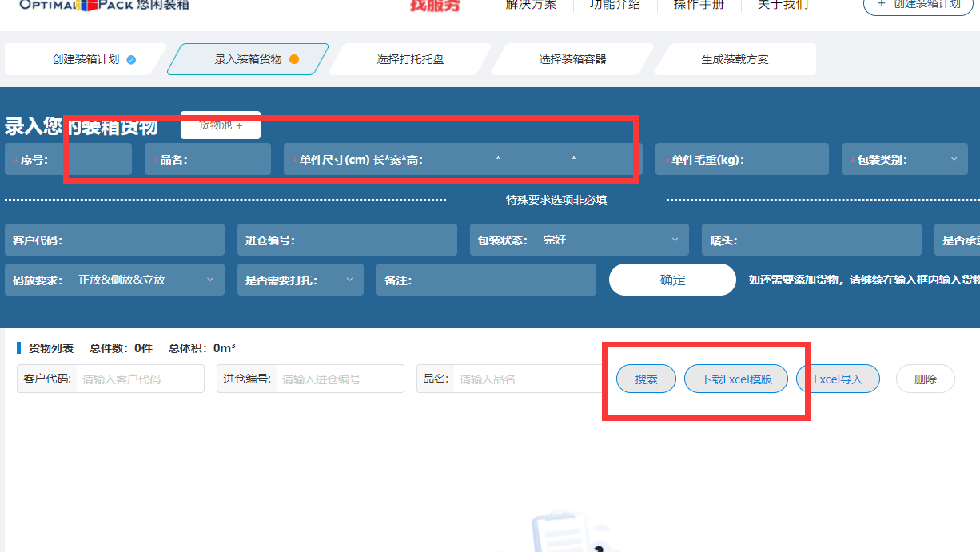This screenshot has width=980, height=552.
Task: Click the plus icon on 创建装箱计划 button
Action: pyautogui.click(x=882, y=6)
